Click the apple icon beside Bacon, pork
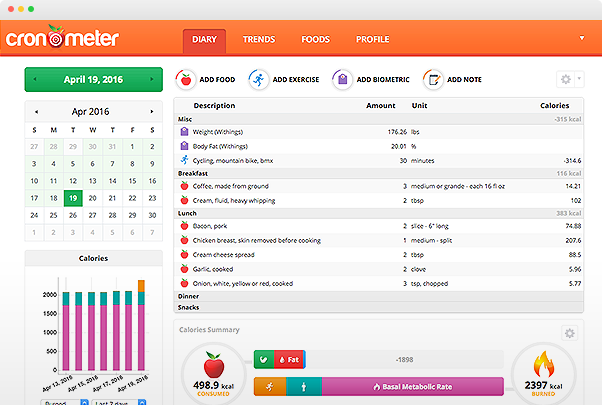Screen dimensions: 602x405 pos(184,227)
